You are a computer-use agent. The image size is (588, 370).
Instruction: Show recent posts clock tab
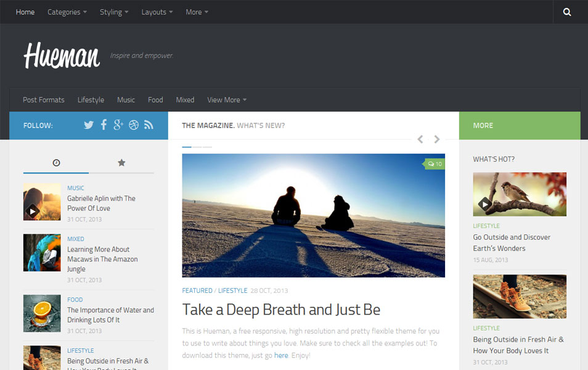click(56, 162)
